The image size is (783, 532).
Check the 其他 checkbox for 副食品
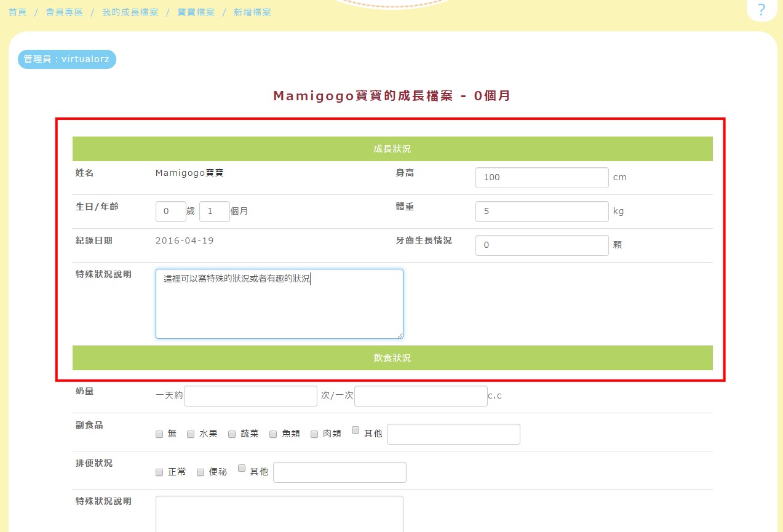pos(356,430)
